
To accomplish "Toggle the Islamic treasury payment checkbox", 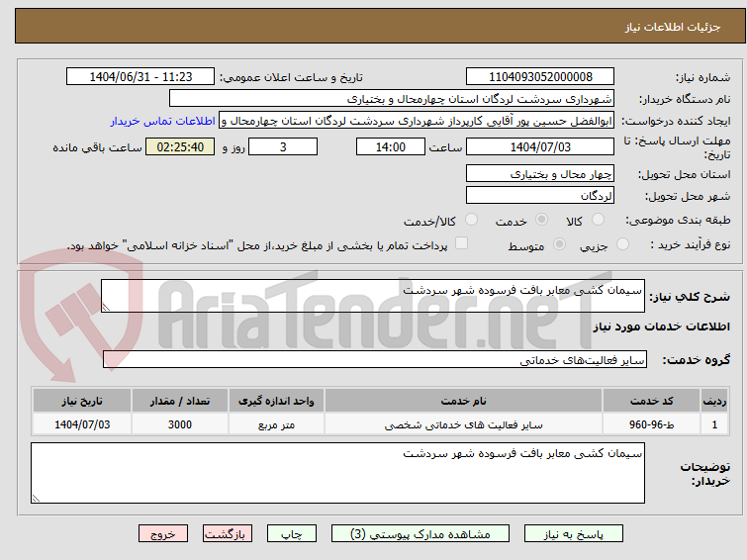I will point(461,243).
